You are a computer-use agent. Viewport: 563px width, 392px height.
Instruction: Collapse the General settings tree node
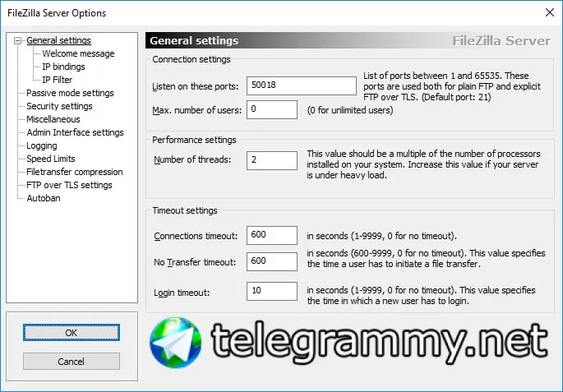click(17, 40)
